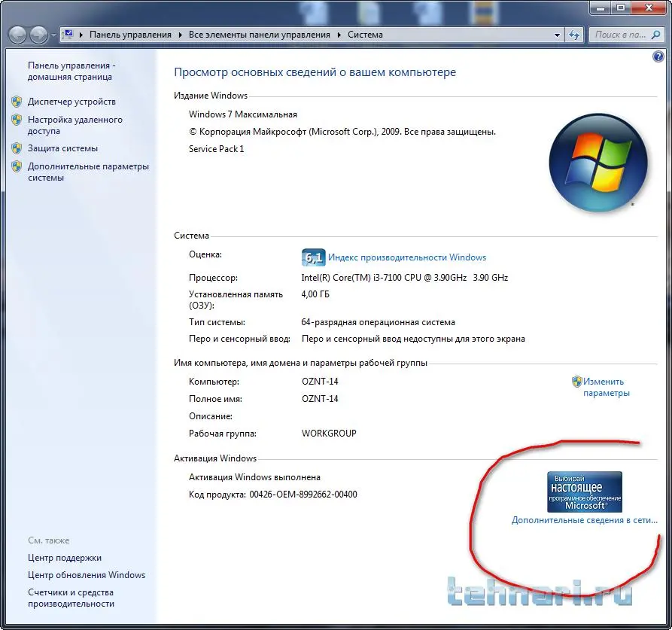Click the magnifier search icon
Image resolution: width=672 pixels, height=630 pixels.
pos(655,35)
